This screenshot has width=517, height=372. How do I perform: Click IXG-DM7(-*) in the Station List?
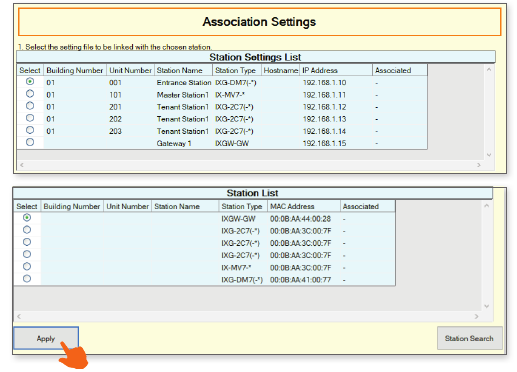click(242, 280)
